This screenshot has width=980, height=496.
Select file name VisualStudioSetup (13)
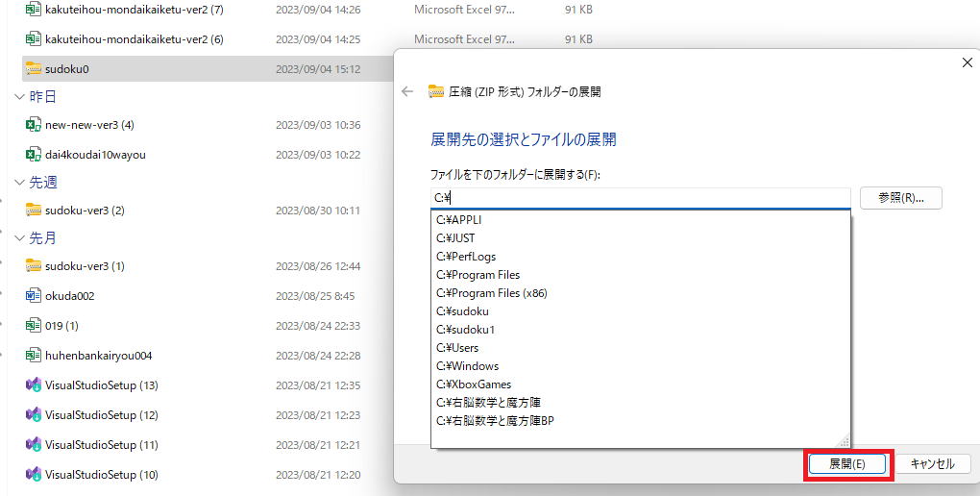[102, 384]
